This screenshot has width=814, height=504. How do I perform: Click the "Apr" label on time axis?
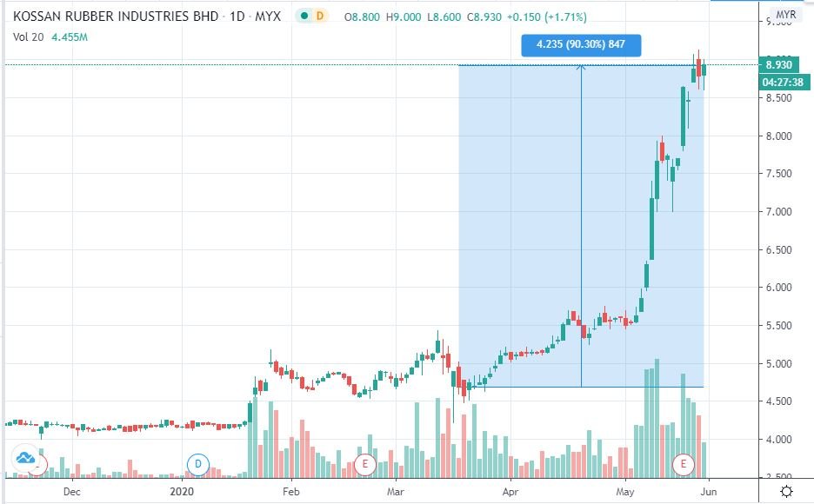509,492
